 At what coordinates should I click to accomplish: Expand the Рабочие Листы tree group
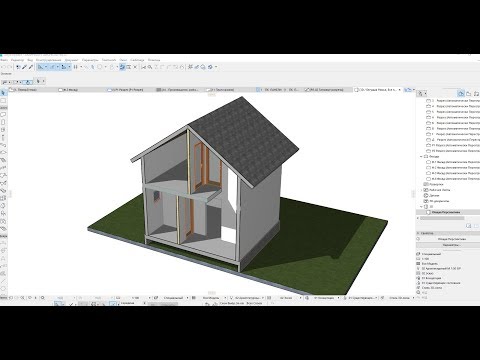click(x=421, y=190)
